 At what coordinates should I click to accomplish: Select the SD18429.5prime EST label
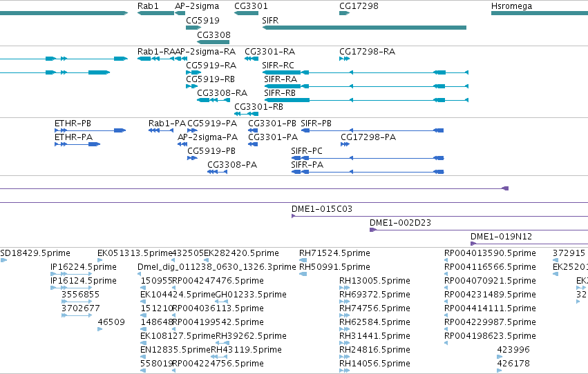pyautogui.click(x=35, y=253)
